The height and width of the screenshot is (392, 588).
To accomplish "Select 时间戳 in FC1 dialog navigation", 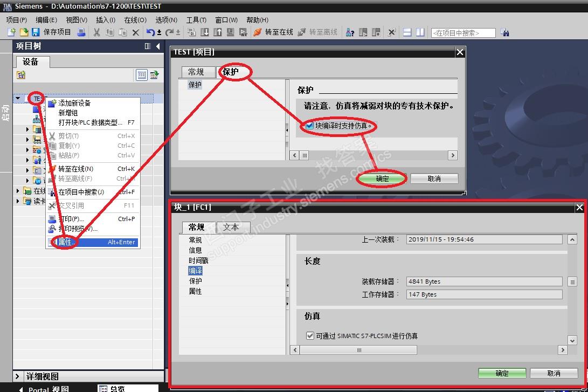I will [x=198, y=260].
